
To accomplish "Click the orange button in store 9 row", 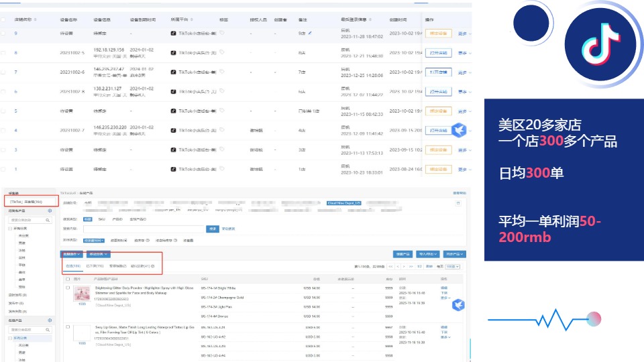I will [438, 34].
